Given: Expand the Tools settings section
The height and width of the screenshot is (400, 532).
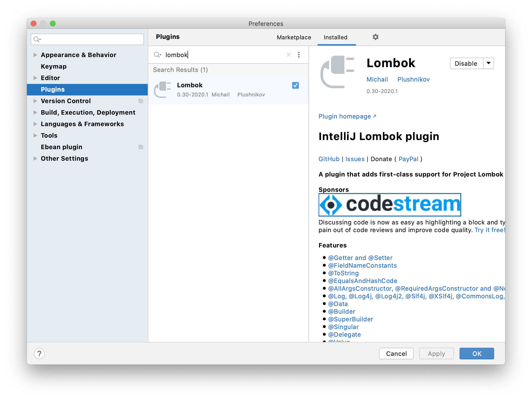Looking at the screenshot, I should [x=35, y=135].
